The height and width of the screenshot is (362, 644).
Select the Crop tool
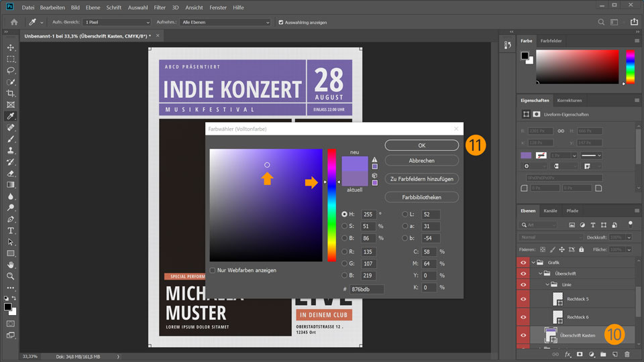coord(11,93)
